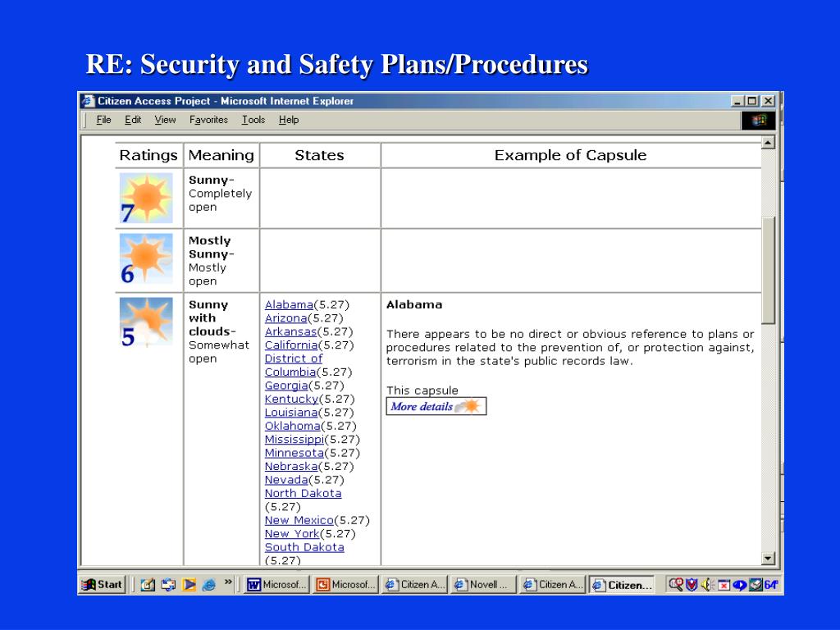Open the Georgia state link
Image resolution: width=840 pixels, height=630 pixels.
click(x=286, y=386)
